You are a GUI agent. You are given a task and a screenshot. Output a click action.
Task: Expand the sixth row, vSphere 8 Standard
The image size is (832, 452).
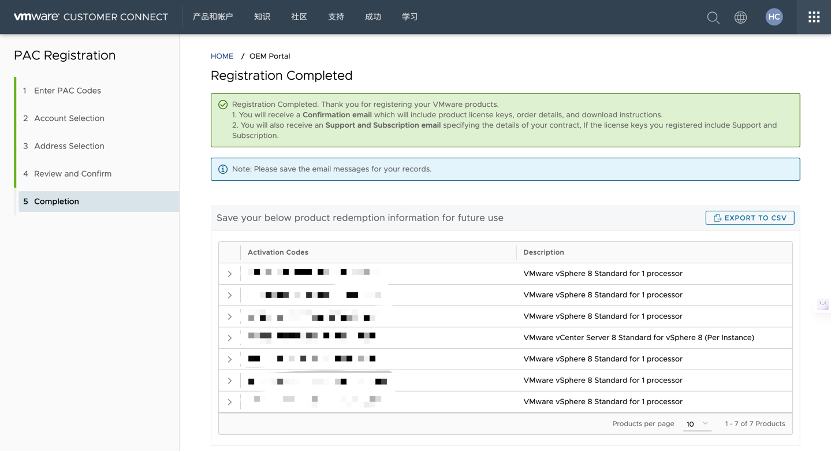point(229,381)
